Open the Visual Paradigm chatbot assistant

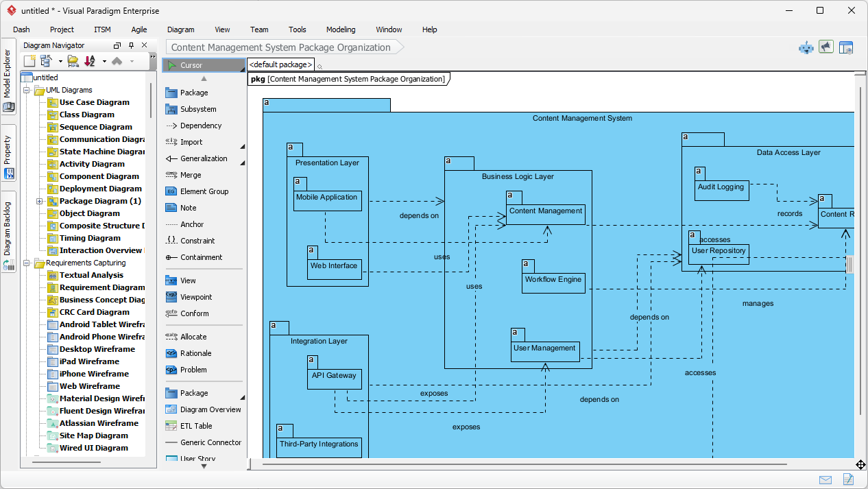point(806,47)
